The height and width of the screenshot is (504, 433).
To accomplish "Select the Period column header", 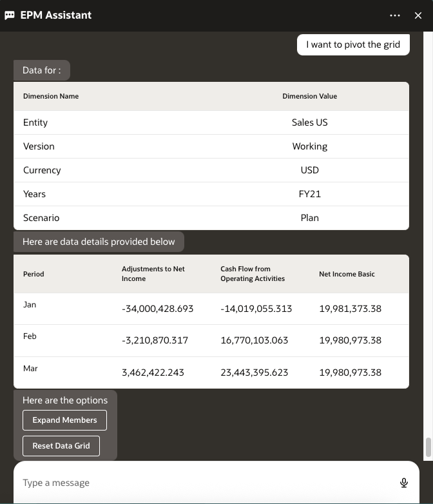I will coord(34,274).
